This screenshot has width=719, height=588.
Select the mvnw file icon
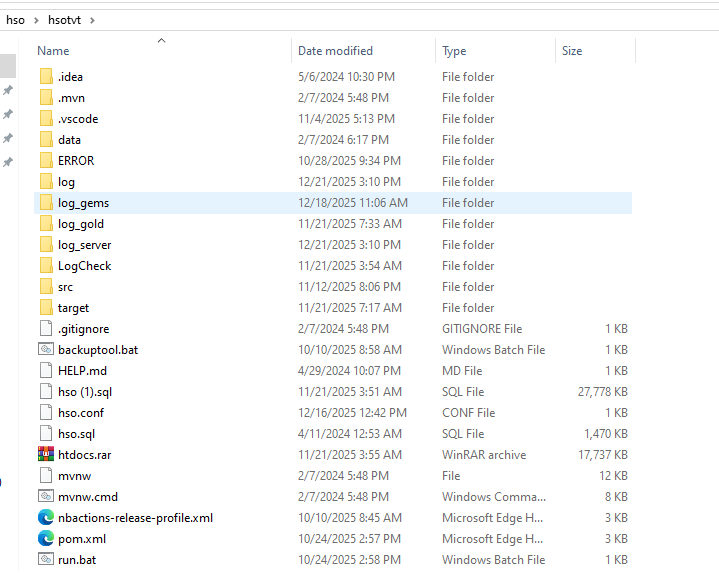tap(46, 476)
